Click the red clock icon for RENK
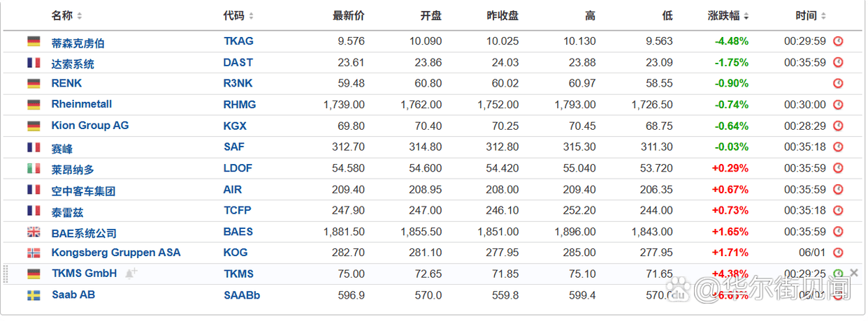Screen dimensions: 868x321 tap(838, 84)
